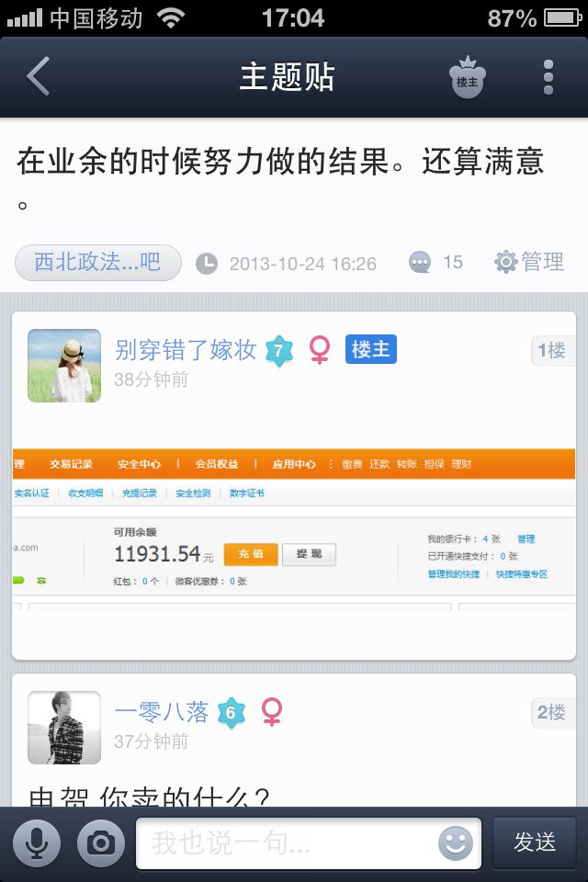Toggle the 楼主 only-poster filter icon

pyautogui.click(x=467, y=77)
